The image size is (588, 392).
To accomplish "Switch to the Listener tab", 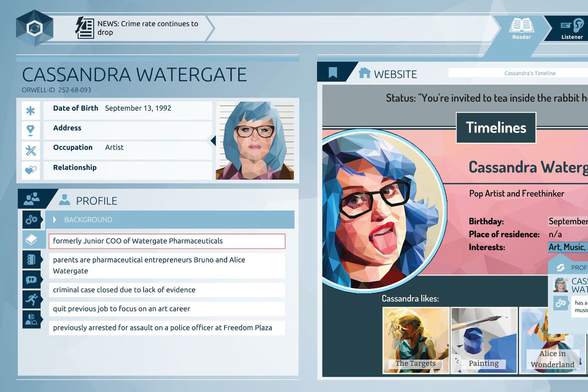I will 571,28.
